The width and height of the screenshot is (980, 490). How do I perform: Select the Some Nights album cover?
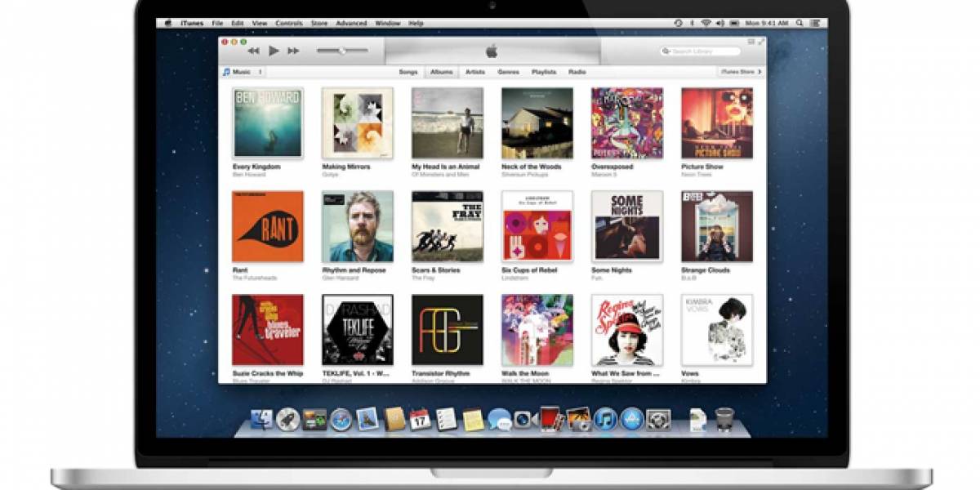click(627, 226)
